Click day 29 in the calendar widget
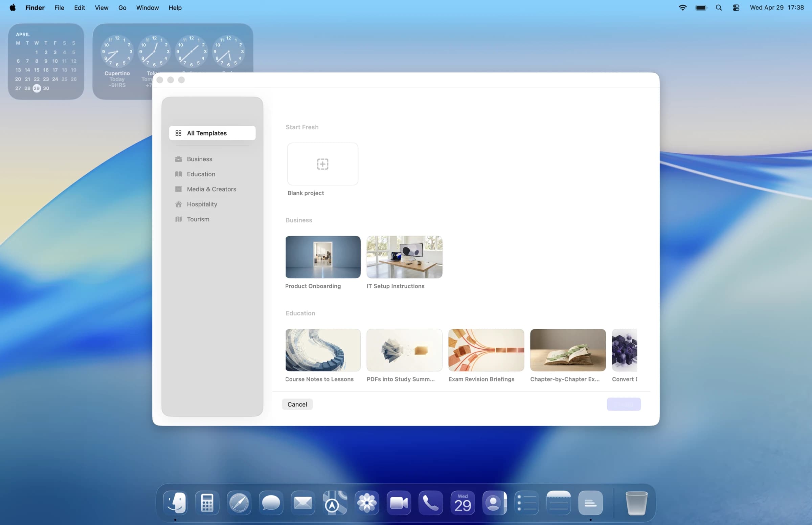The width and height of the screenshot is (812, 525). 37,88
